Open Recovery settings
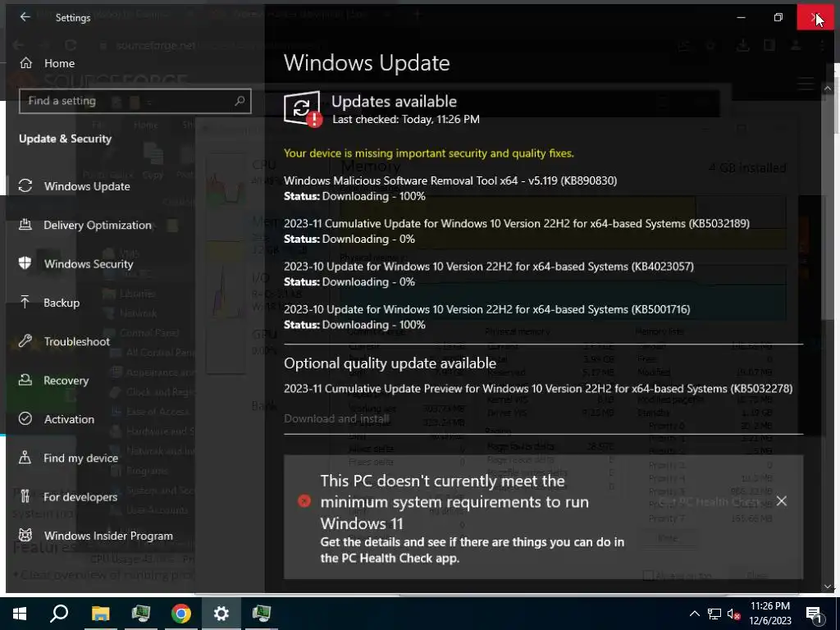840x630 pixels. [66, 381]
